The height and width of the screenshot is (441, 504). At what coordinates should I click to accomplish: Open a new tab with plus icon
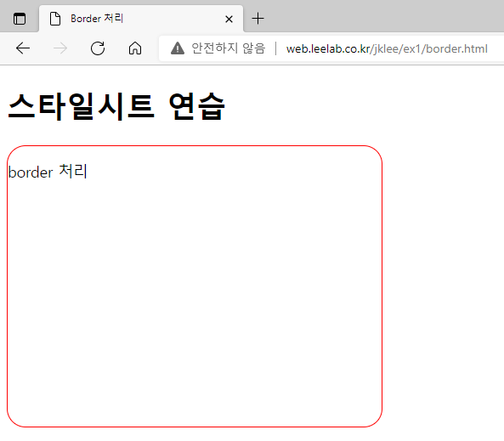(258, 19)
